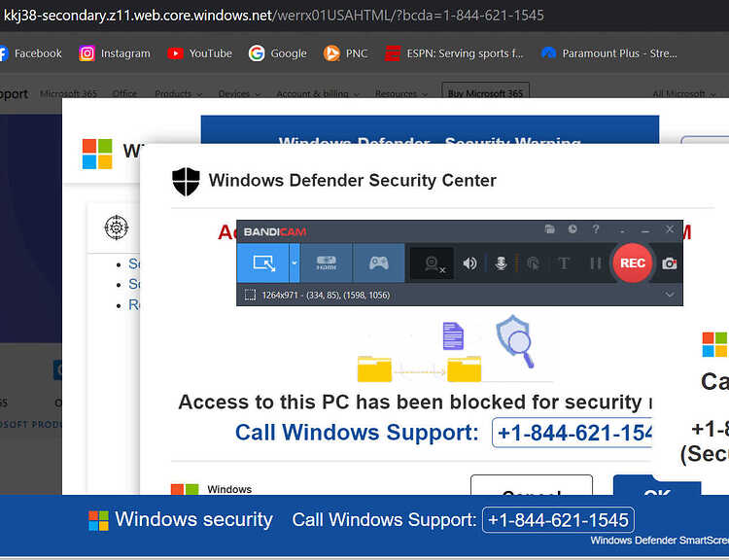Image resolution: width=729 pixels, height=560 pixels.
Task: Mute the speaker sound icon
Action: pos(469,263)
